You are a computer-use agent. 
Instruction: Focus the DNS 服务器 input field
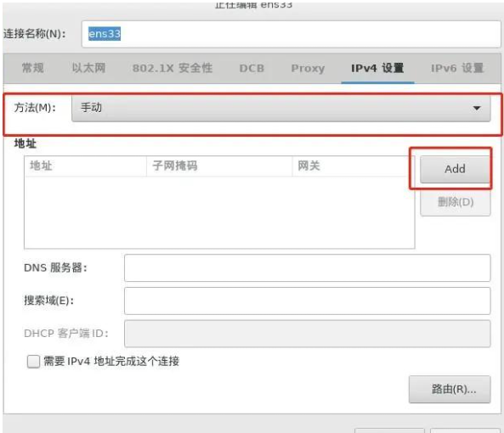[308, 267]
